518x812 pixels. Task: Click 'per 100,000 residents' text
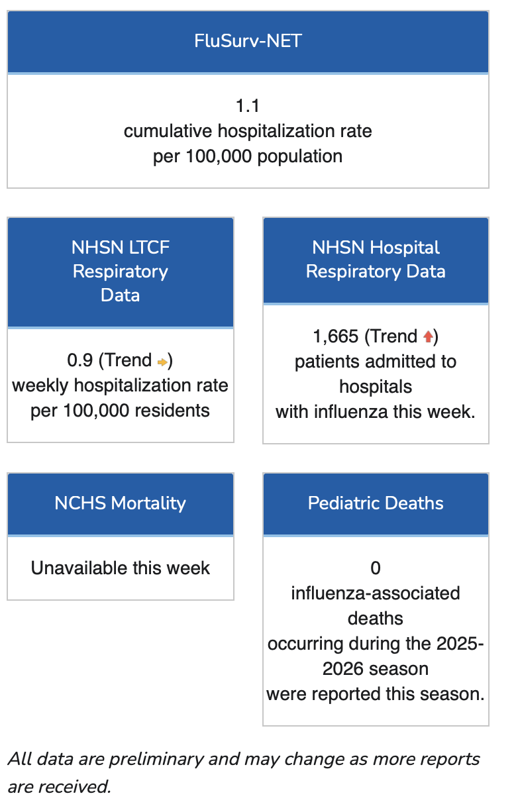121,411
